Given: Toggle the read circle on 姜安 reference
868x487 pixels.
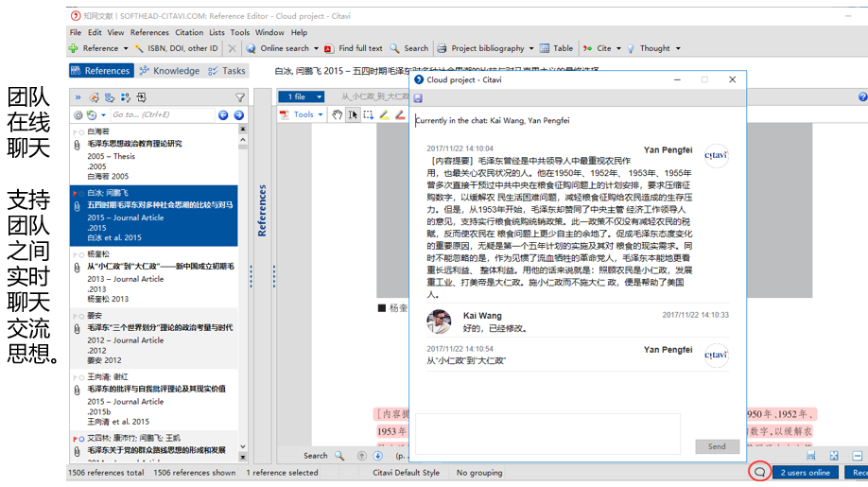Looking at the screenshot, I should (81, 317).
